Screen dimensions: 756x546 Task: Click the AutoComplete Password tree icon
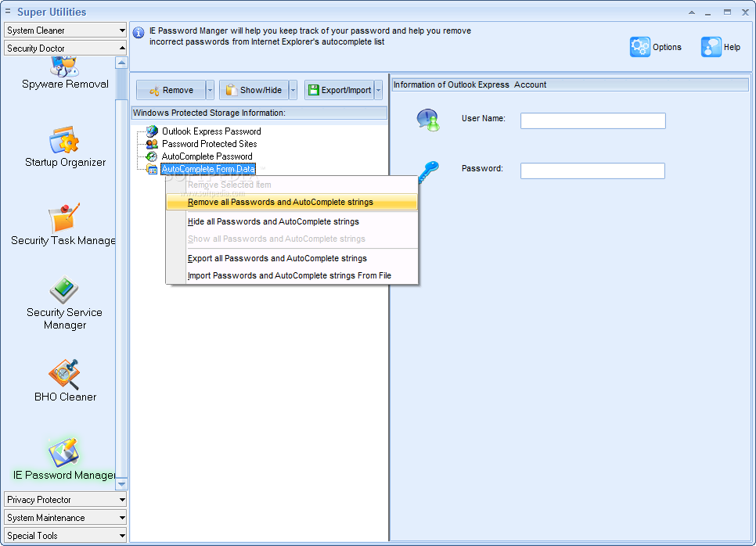[152, 156]
